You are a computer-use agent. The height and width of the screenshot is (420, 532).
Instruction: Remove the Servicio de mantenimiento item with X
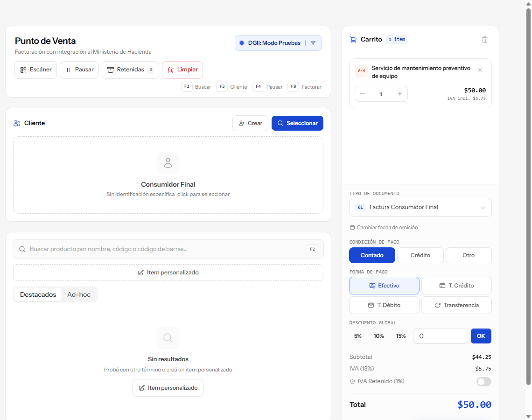480,70
